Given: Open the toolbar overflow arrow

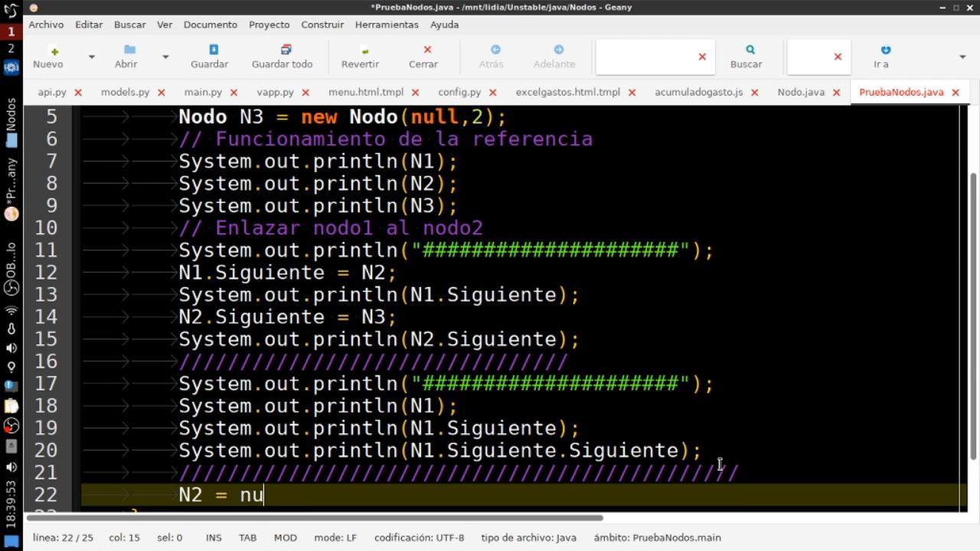Looking at the screenshot, I should point(962,57).
